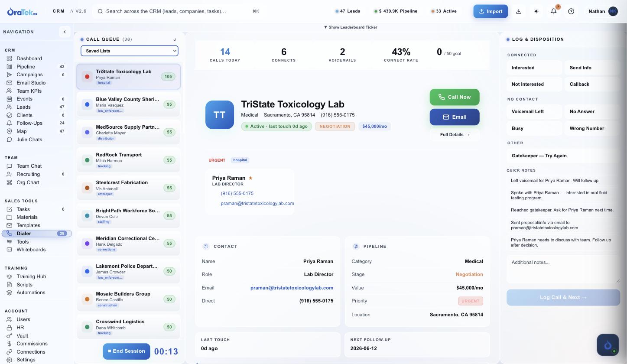Open the Materials folder icon
The height and width of the screenshot is (364, 627).
click(9, 217)
